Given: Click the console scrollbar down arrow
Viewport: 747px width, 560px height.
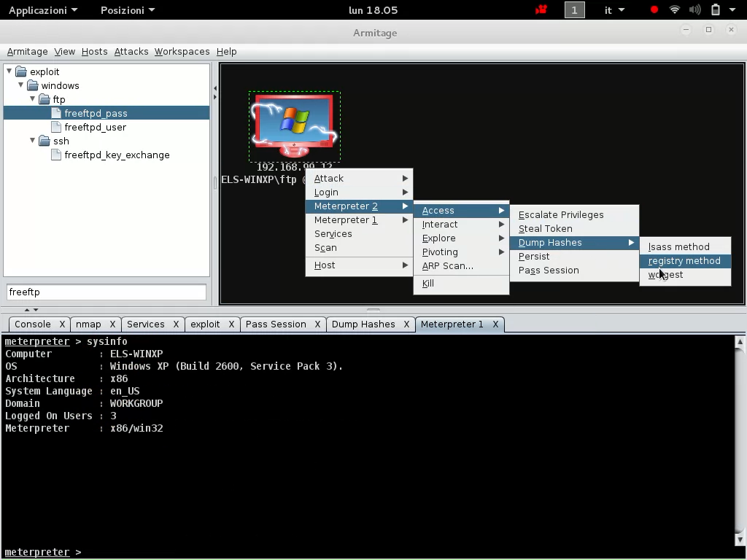Looking at the screenshot, I should click(740, 540).
